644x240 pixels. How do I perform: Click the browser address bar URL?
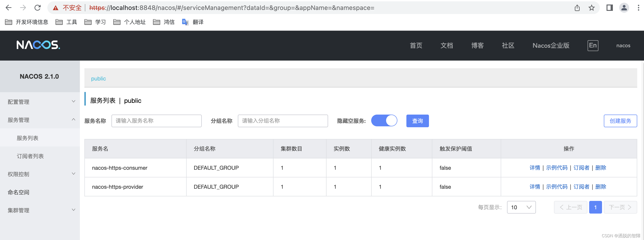[232, 8]
